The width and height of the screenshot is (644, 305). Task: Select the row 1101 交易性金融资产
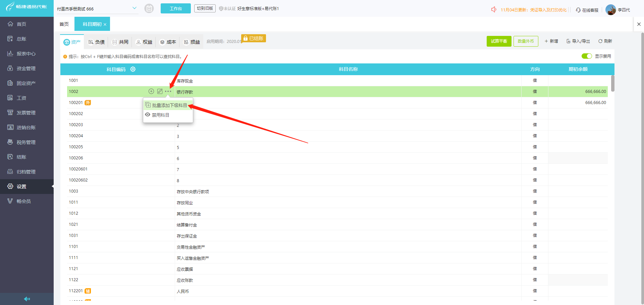[337, 247]
